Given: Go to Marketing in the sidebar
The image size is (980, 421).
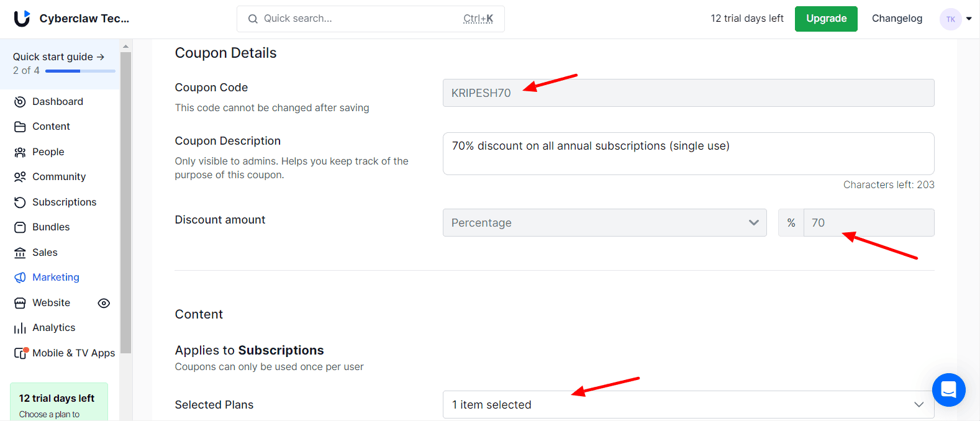Looking at the screenshot, I should tap(56, 278).
